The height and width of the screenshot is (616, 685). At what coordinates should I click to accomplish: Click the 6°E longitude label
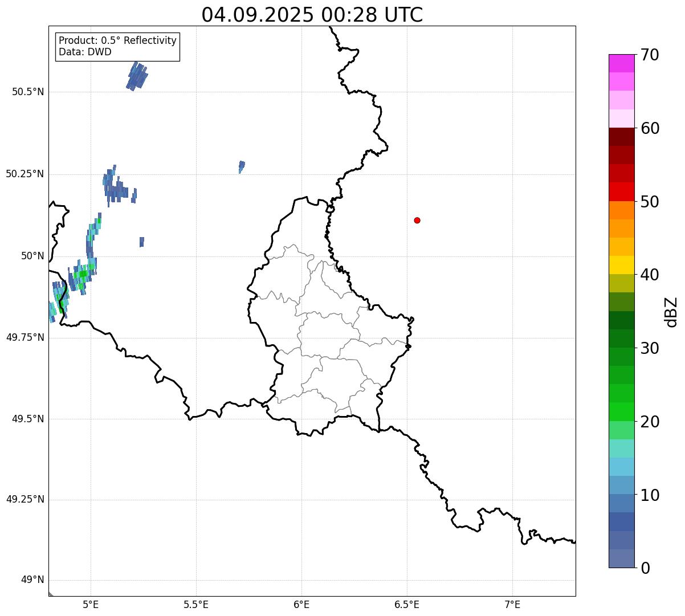click(301, 605)
